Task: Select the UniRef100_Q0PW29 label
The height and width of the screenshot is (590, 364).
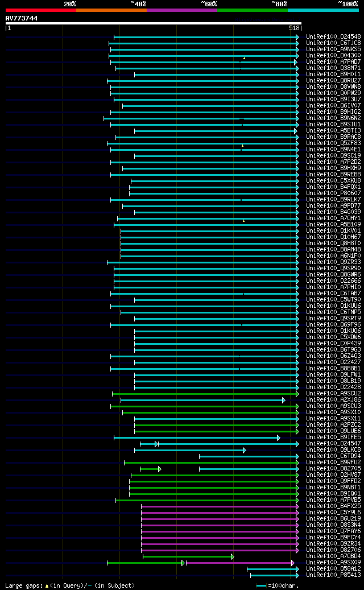Action: (333, 93)
